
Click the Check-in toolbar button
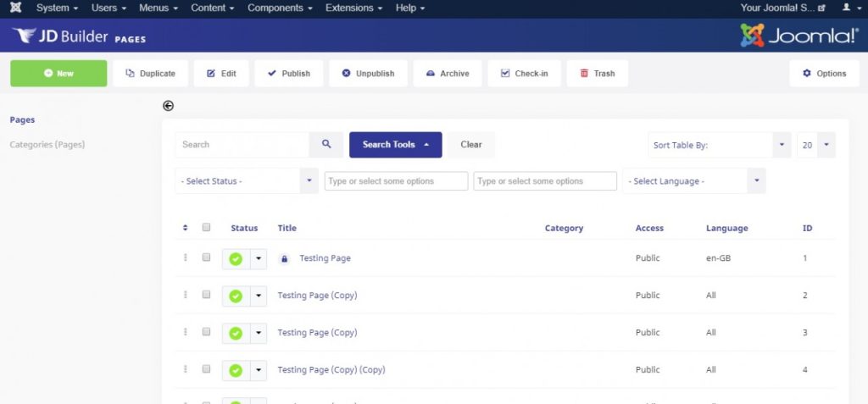pyautogui.click(x=524, y=74)
